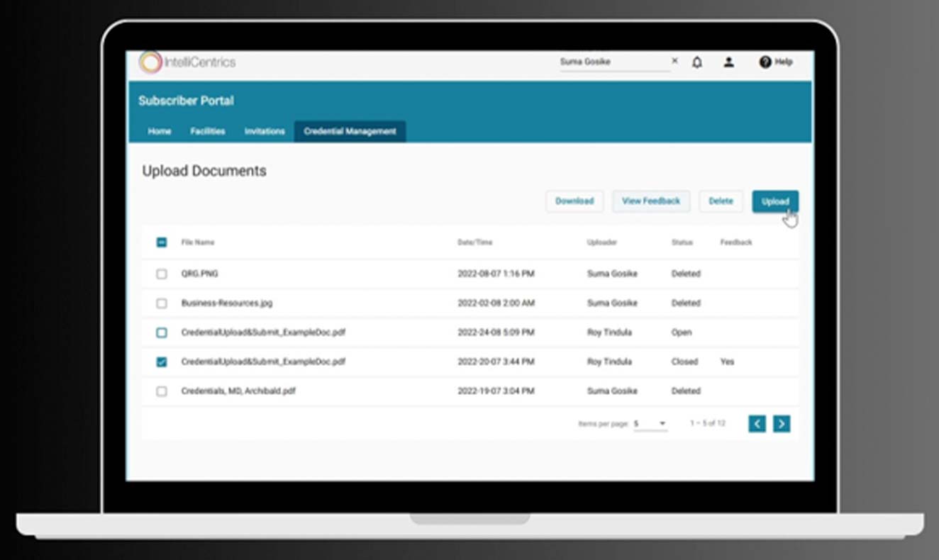Open Help in the header
This screenshot has height=560, width=939.
pyautogui.click(x=776, y=62)
